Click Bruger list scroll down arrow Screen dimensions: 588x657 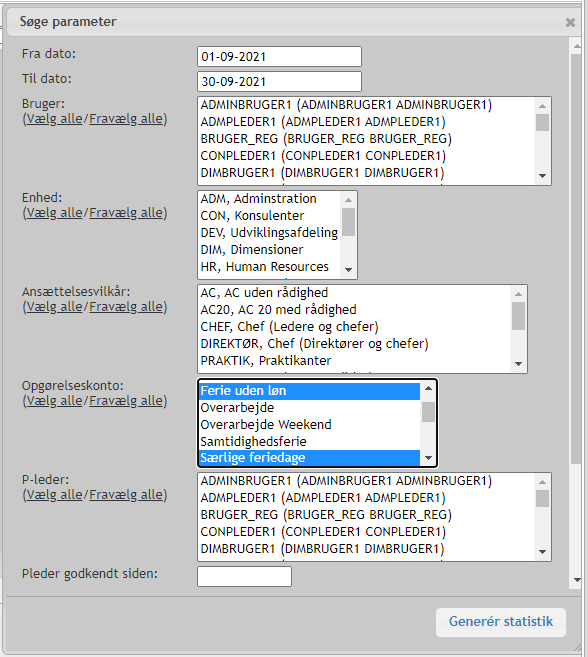point(542,176)
